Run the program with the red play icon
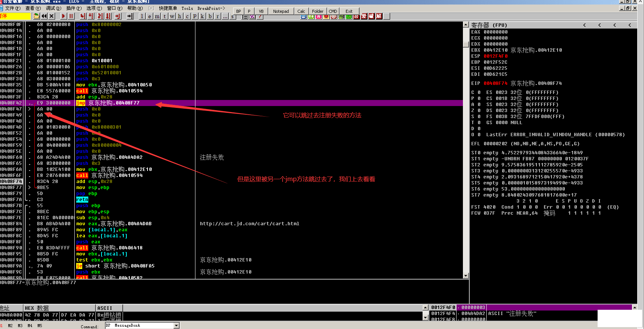Screen dimensions: 644x329 [63, 16]
